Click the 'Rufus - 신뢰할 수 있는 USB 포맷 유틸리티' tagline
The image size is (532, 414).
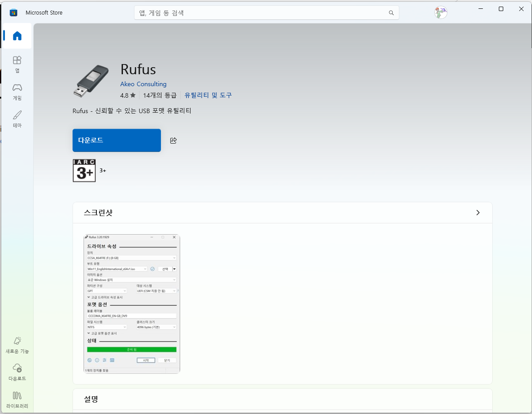[x=132, y=111]
